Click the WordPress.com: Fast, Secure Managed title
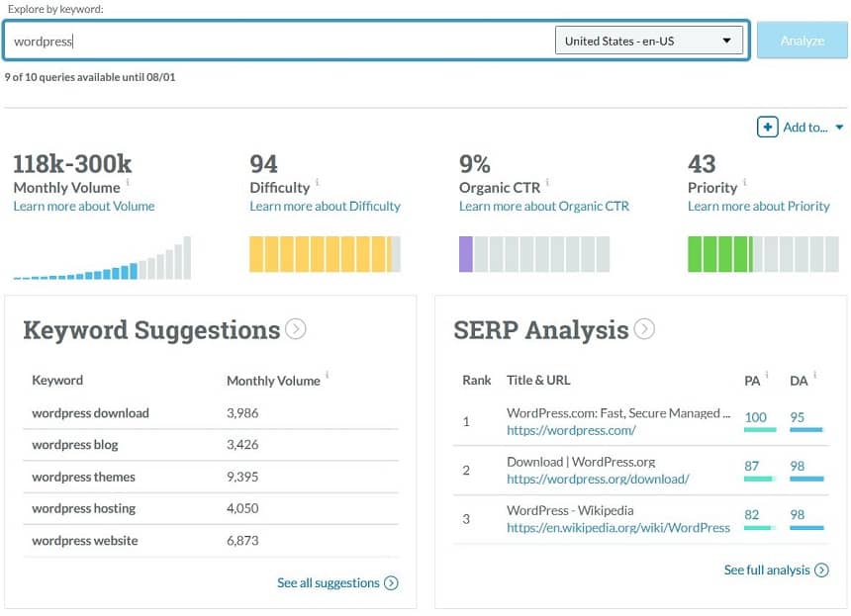 (x=618, y=413)
